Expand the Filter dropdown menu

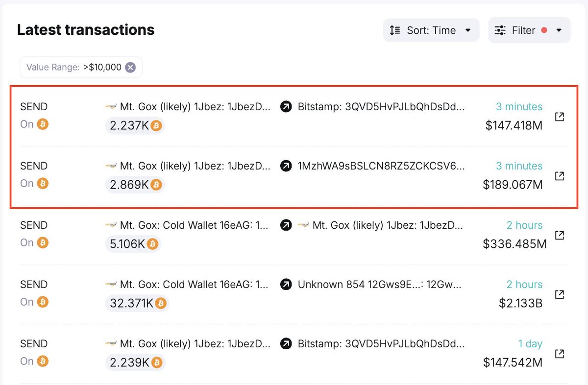529,30
